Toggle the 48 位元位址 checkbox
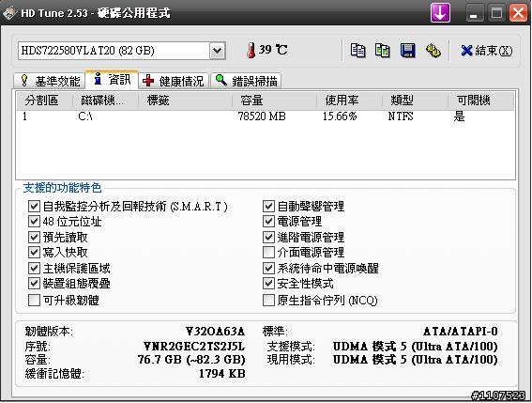The image size is (532, 403). pos(34,221)
